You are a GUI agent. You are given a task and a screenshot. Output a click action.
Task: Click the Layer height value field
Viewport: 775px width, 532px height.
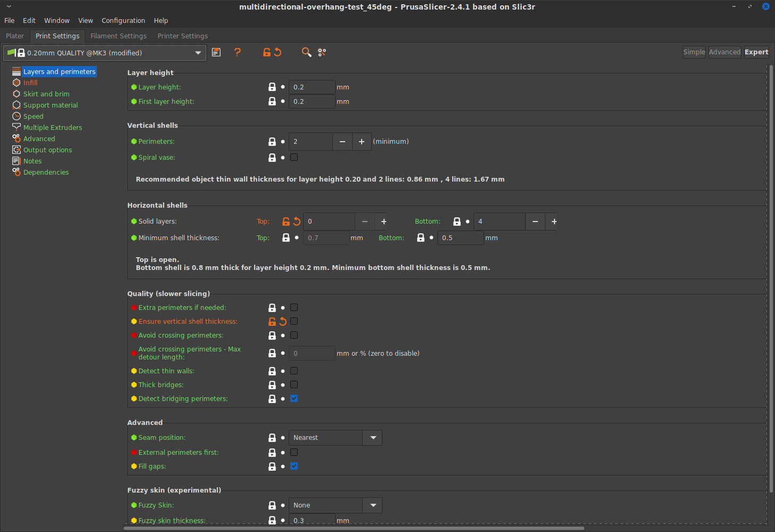(312, 87)
